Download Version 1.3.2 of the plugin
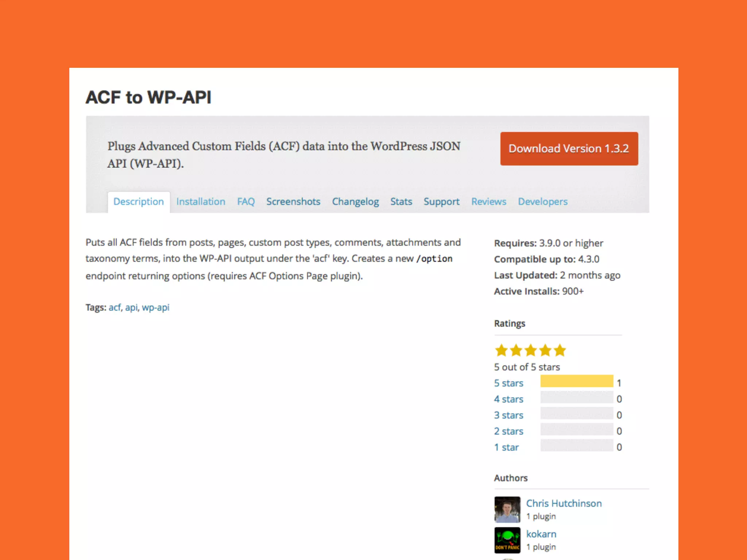 tap(569, 149)
